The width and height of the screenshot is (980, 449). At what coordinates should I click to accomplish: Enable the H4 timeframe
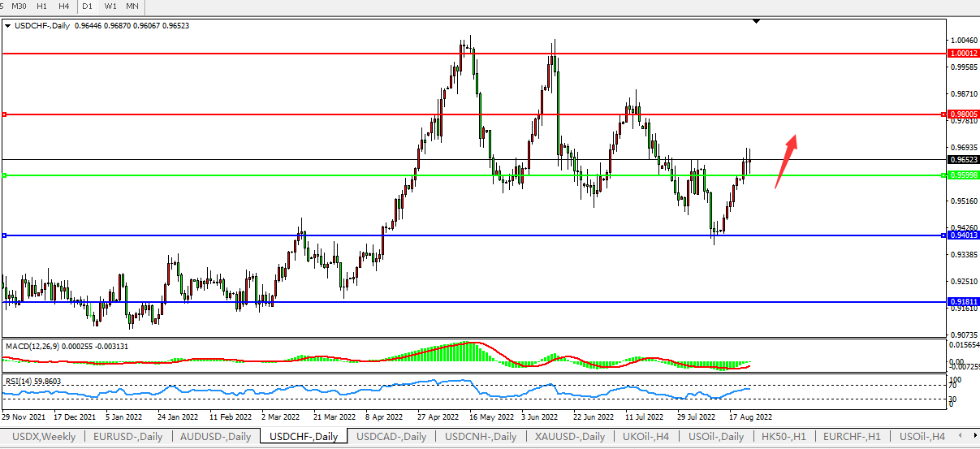click(63, 6)
